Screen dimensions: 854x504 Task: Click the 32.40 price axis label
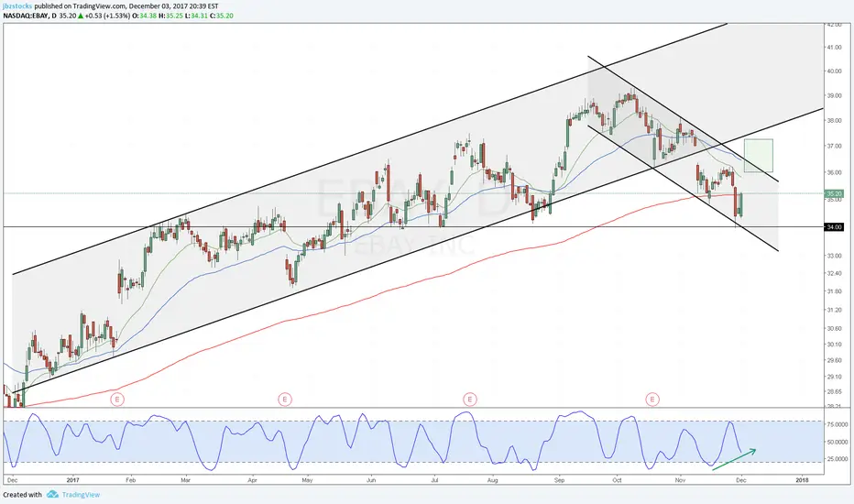(834, 272)
